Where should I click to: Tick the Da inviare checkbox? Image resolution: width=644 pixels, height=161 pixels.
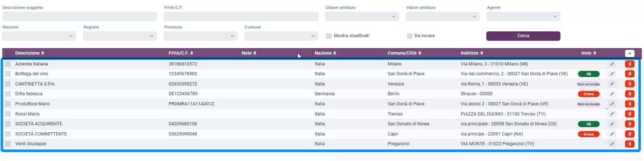click(410, 36)
